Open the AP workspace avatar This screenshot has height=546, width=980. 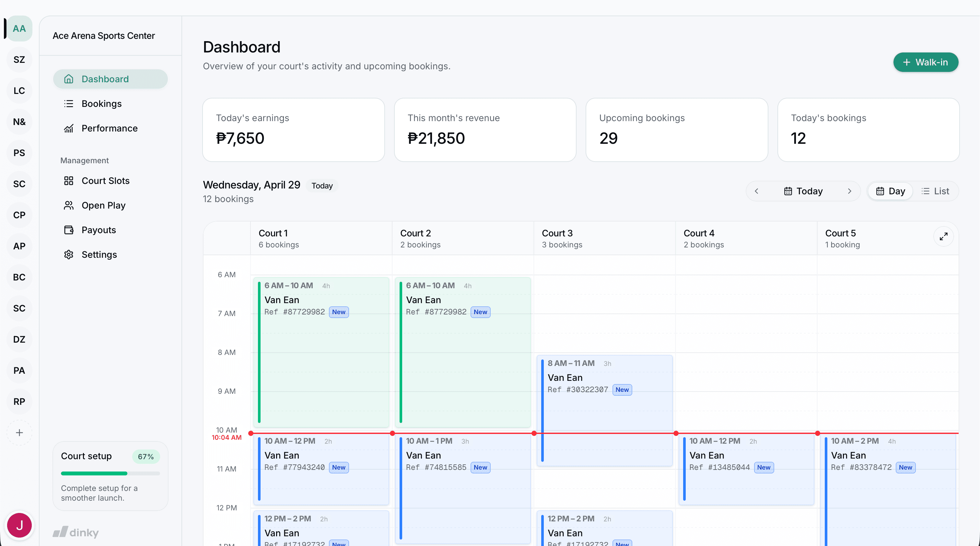(x=19, y=246)
